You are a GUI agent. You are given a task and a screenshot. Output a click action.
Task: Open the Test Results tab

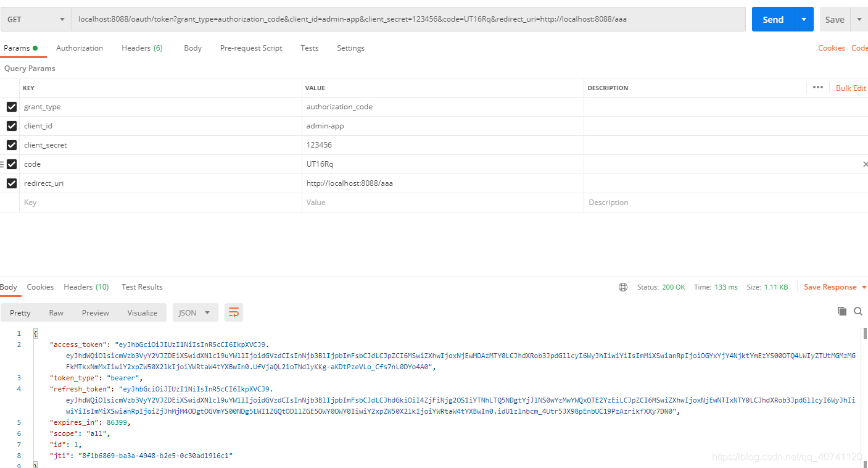142,287
